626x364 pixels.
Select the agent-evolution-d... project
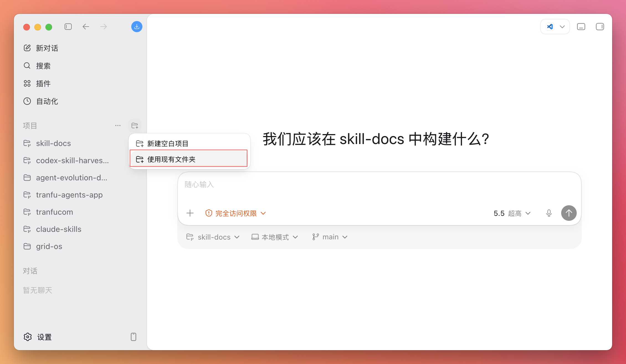65,178
